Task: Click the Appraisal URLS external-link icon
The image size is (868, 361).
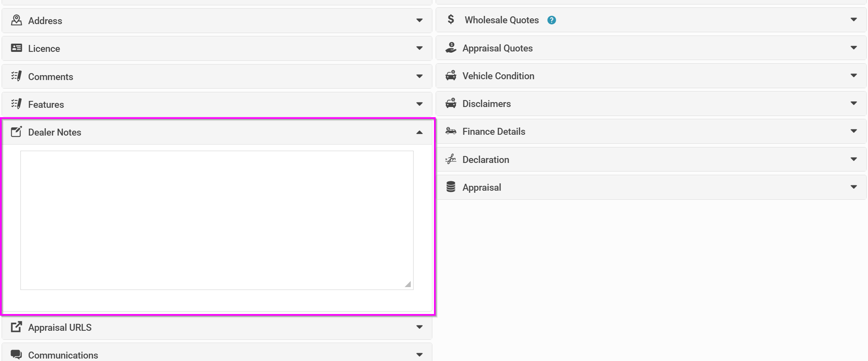Action: (x=16, y=327)
